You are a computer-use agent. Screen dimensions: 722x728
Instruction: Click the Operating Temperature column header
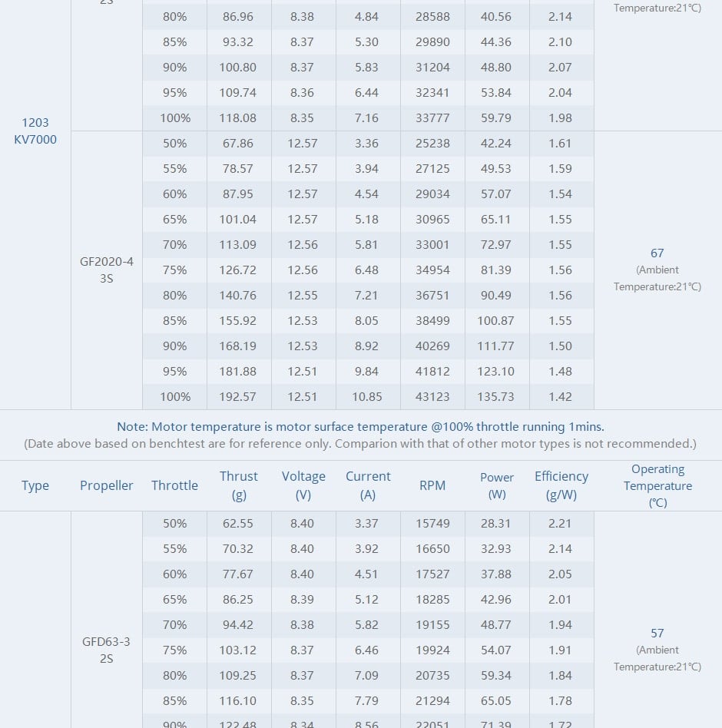click(x=657, y=485)
